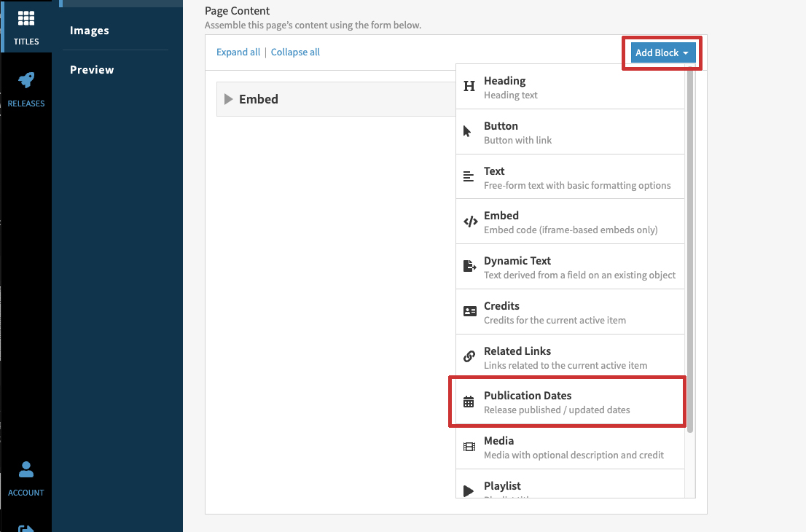Open Releases via the rocket icon
The image size is (806, 532).
(26, 80)
